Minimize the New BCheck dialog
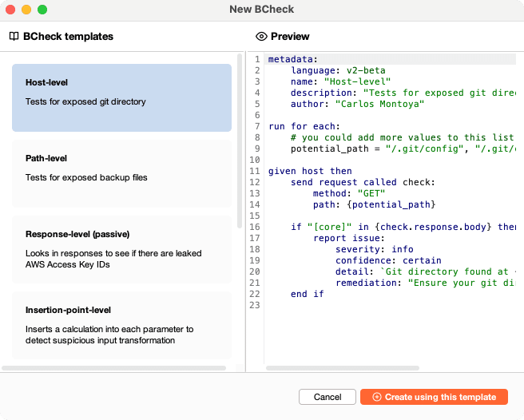524x420 pixels. pyautogui.click(x=26, y=10)
